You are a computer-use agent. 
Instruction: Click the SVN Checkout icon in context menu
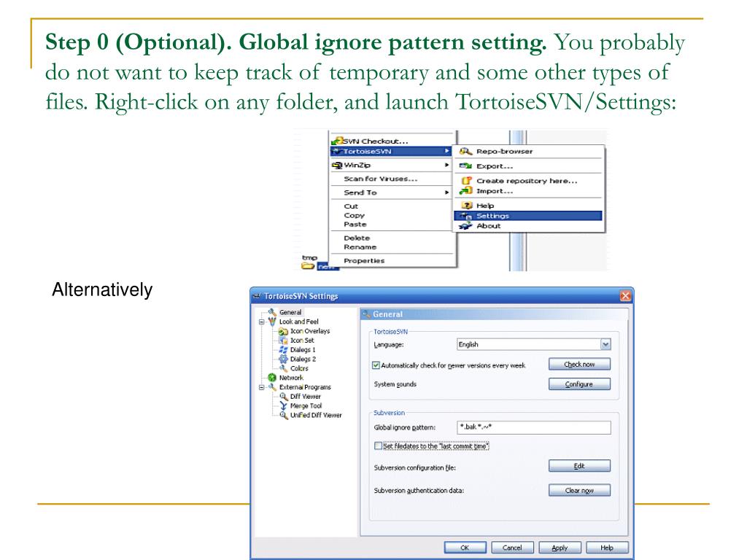click(337, 141)
